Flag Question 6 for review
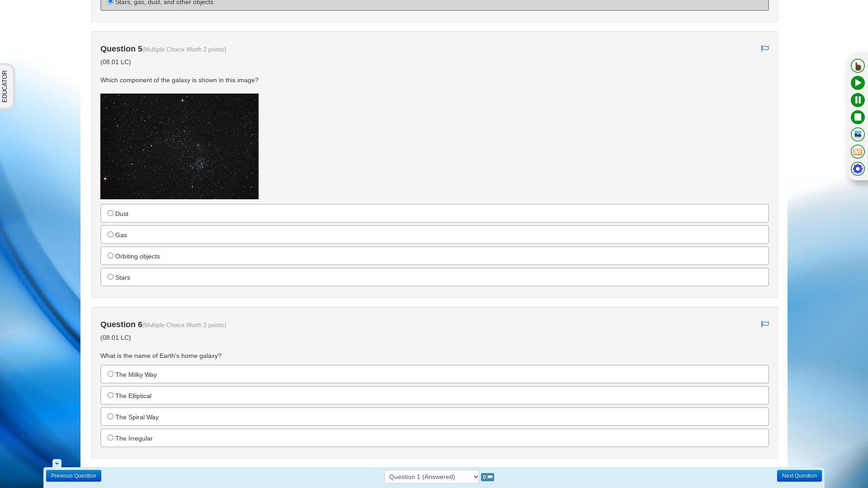This screenshot has height=488, width=868. pos(764,324)
